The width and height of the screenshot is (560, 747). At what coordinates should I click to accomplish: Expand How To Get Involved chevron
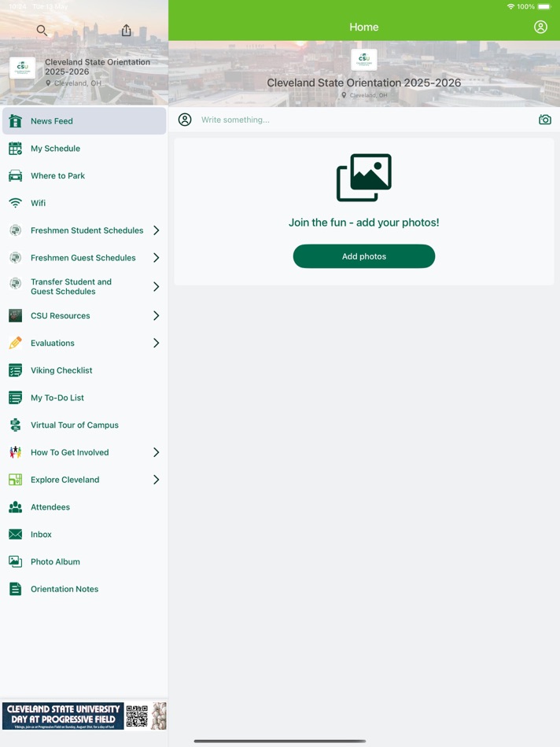pos(157,452)
